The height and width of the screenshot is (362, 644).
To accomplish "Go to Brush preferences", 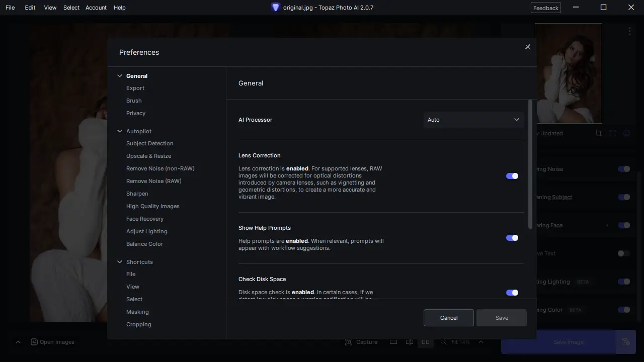I will coord(134,101).
